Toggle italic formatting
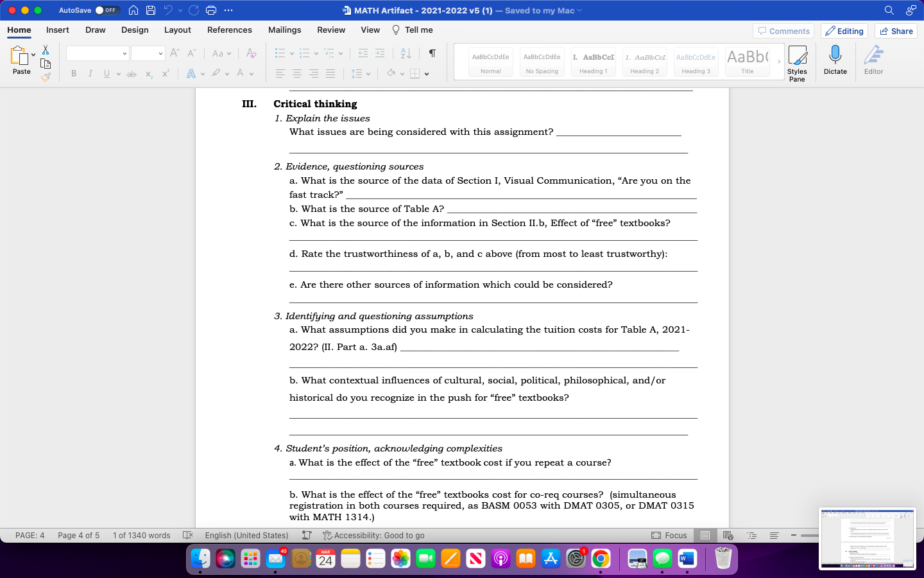The height and width of the screenshot is (578, 924). pos(90,73)
